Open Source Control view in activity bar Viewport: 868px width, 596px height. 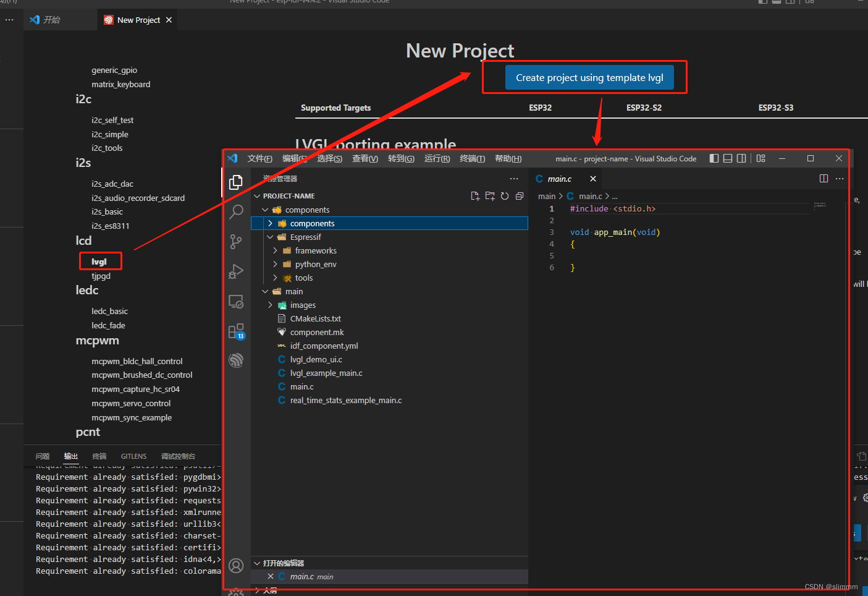point(236,241)
